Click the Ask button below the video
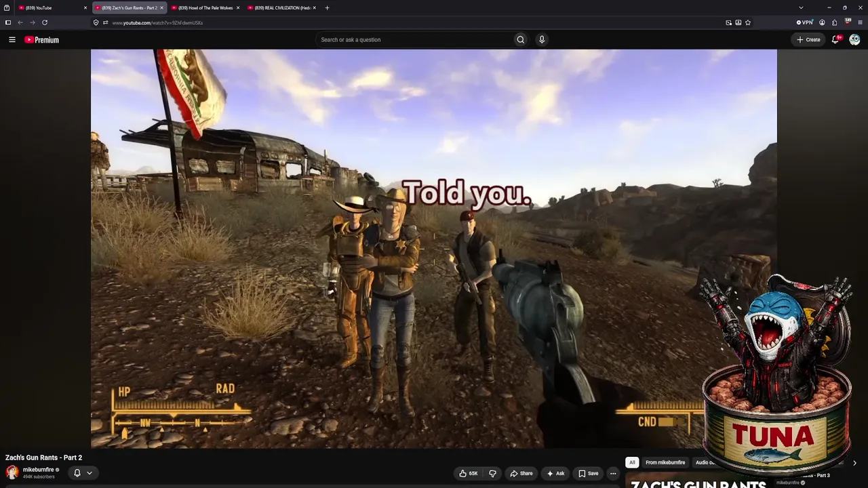Screen dimensions: 868x488 (x=555, y=473)
